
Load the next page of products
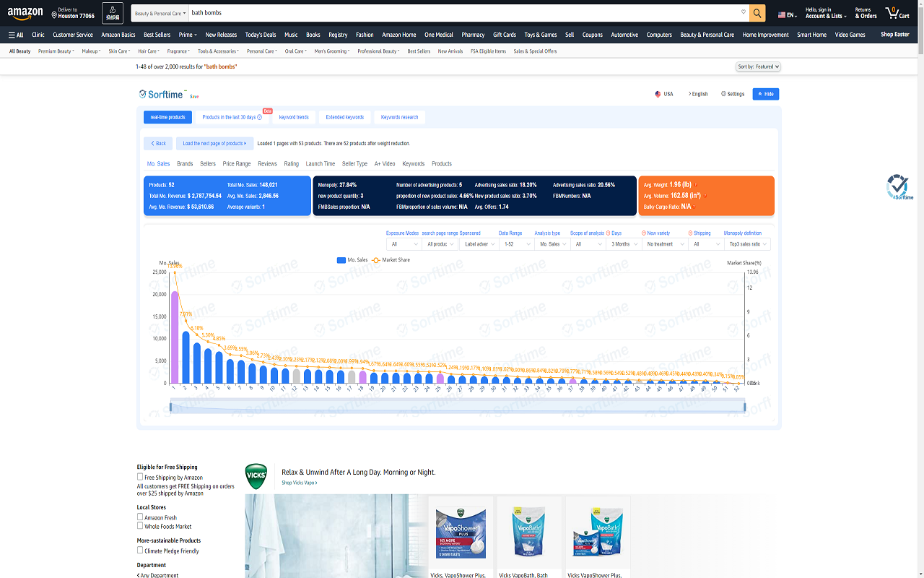pos(215,143)
